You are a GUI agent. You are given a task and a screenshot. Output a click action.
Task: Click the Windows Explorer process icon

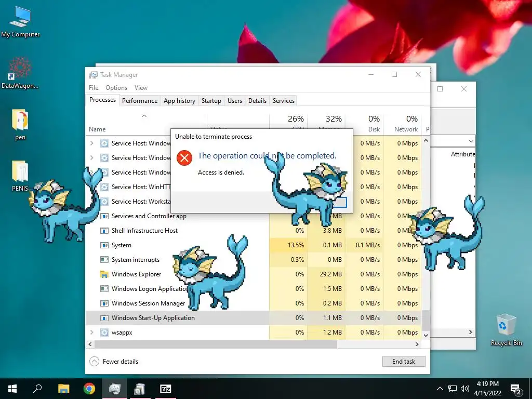(x=104, y=274)
